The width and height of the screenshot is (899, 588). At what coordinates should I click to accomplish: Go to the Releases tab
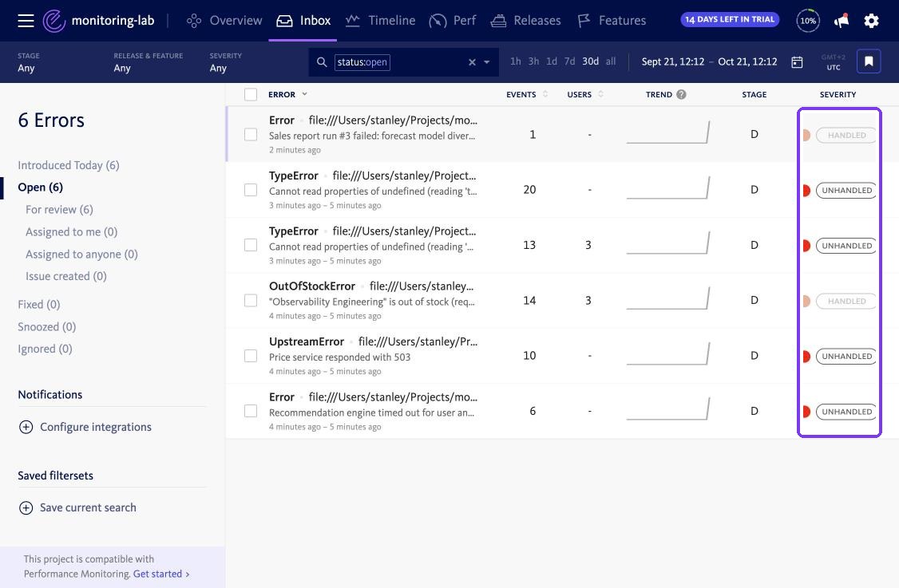[526, 21]
